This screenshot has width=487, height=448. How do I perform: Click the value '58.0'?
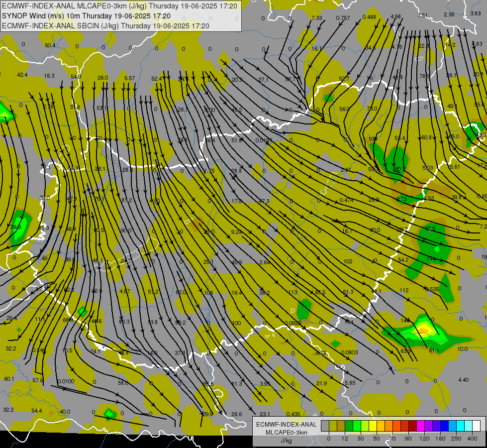[x=123, y=383]
